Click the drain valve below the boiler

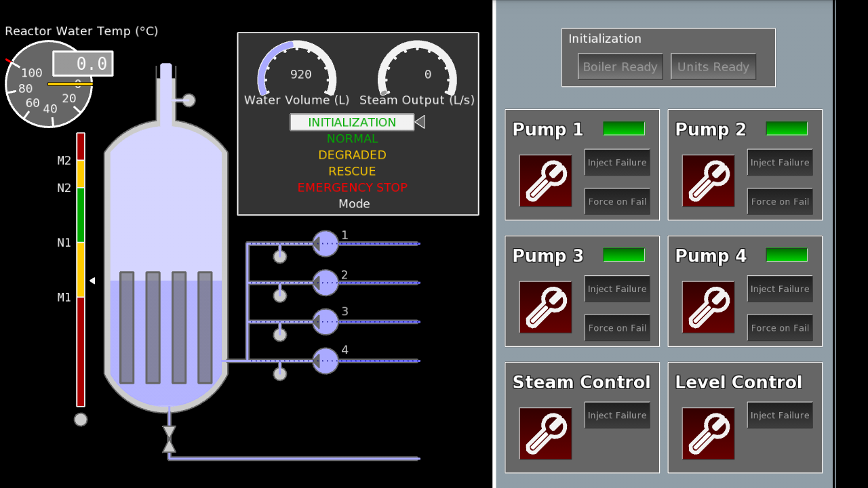169,439
